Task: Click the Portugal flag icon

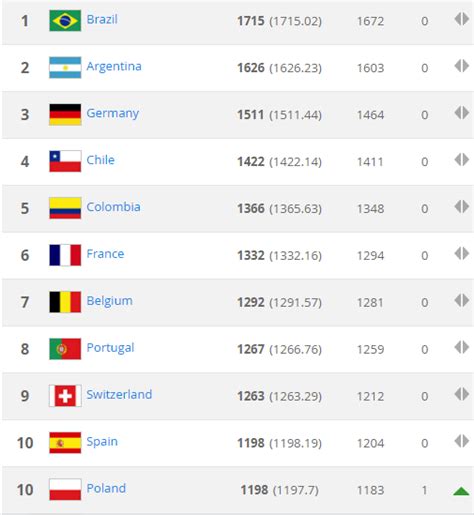Action: tap(65, 349)
